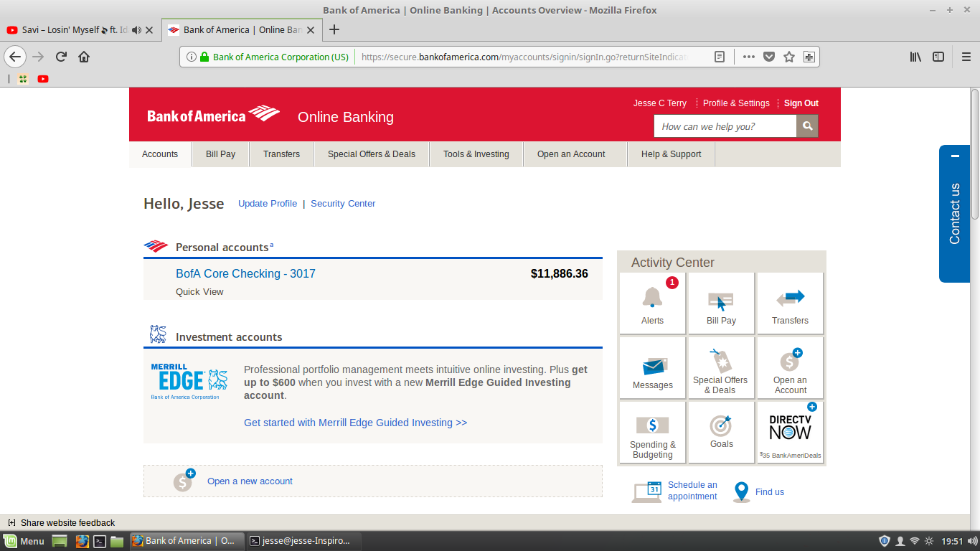Viewport: 980px width, 551px height.
Task: Open the Security Center link
Action: [343, 204]
